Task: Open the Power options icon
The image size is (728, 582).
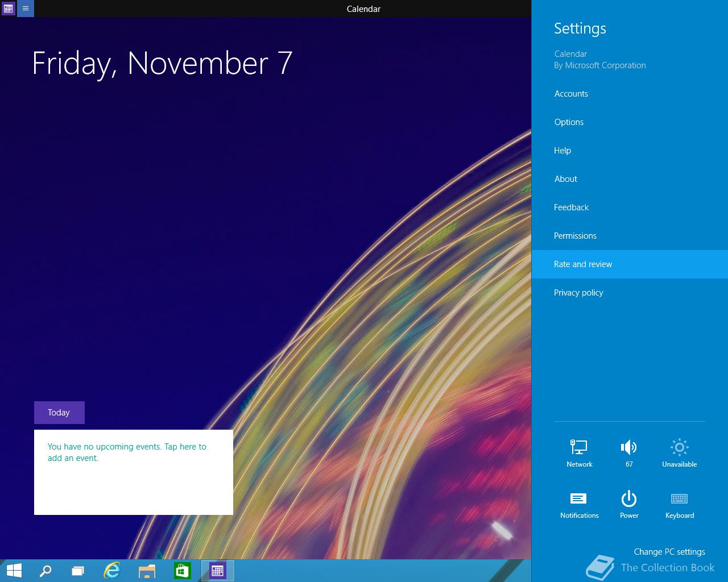Action: pyautogui.click(x=629, y=505)
